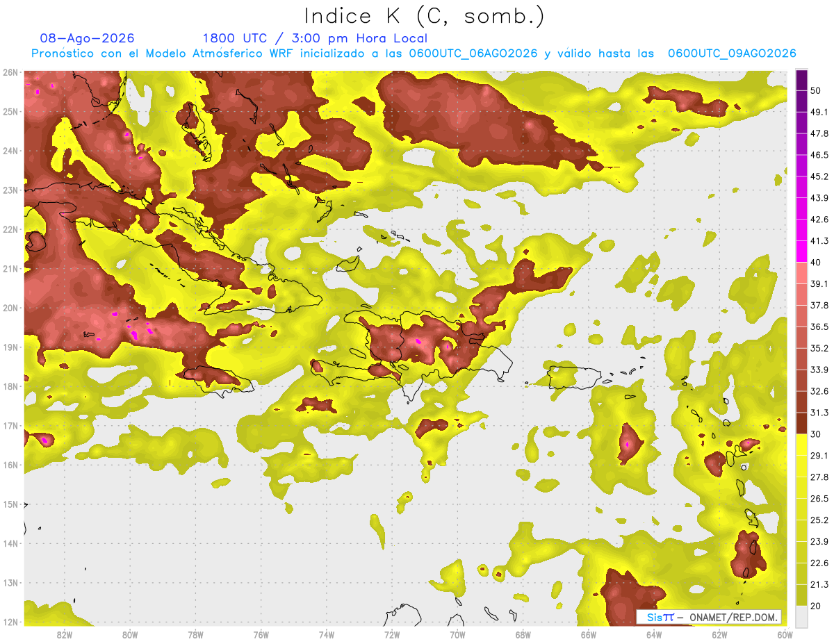Click the "70W" longitude label

(x=457, y=635)
